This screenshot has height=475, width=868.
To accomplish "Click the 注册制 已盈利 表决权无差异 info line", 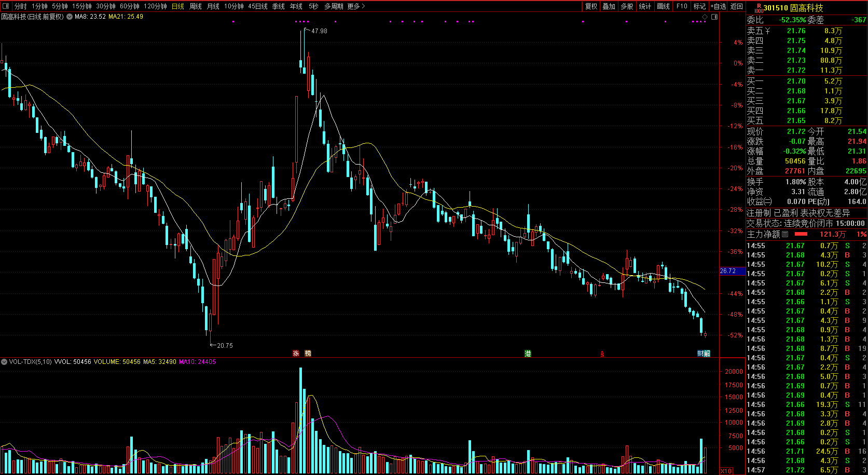I will [x=798, y=213].
